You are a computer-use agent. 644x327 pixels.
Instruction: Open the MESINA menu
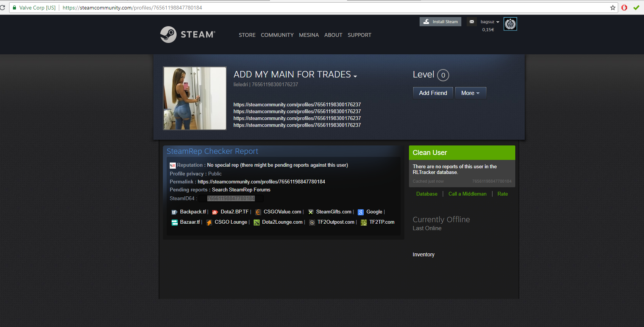[309, 35]
